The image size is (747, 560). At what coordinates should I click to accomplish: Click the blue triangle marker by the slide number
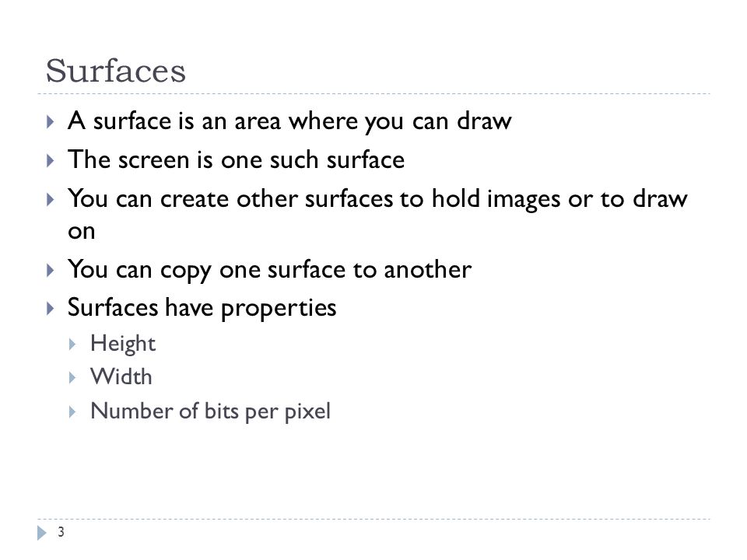42,532
